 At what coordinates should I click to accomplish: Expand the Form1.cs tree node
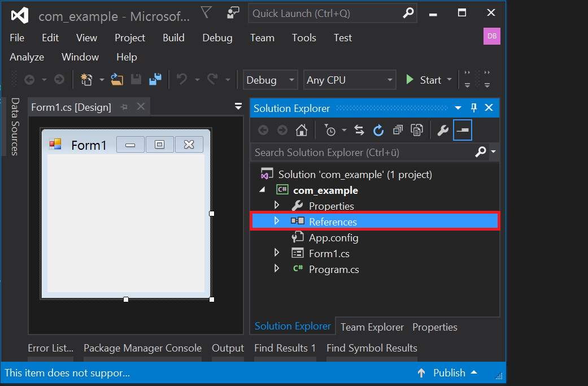[277, 253]
